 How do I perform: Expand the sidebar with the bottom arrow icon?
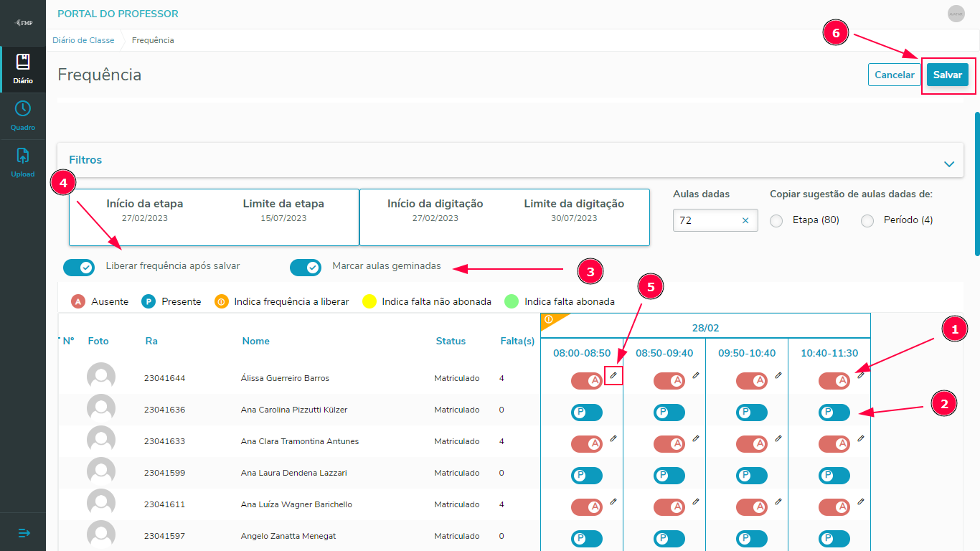point(24,533)
